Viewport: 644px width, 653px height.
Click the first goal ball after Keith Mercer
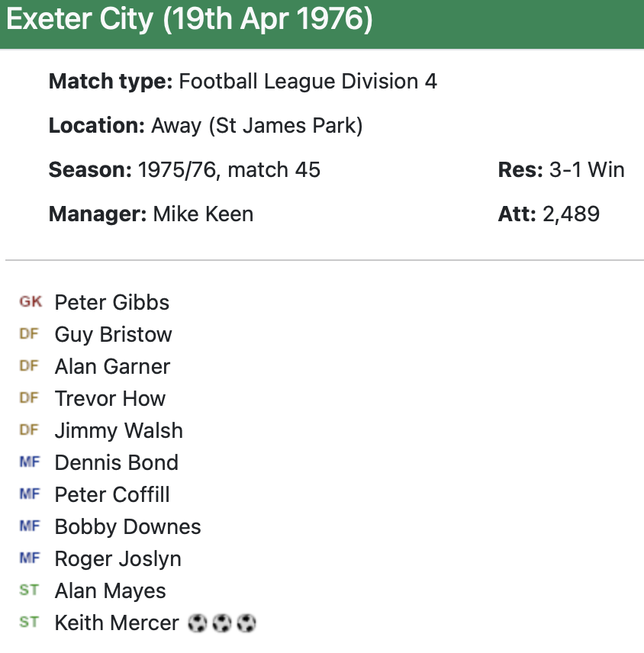[197, 623]
